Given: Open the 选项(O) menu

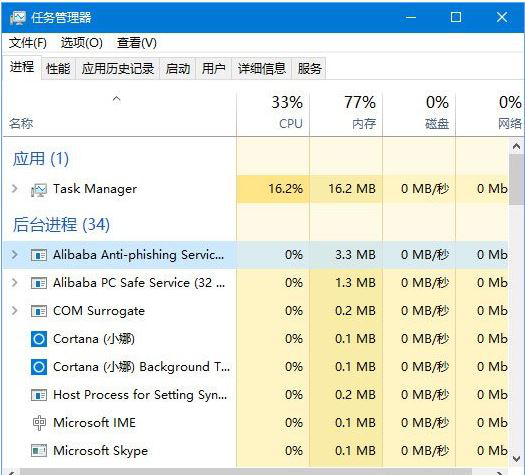Looking at the screenshot, I should point(82,43).
